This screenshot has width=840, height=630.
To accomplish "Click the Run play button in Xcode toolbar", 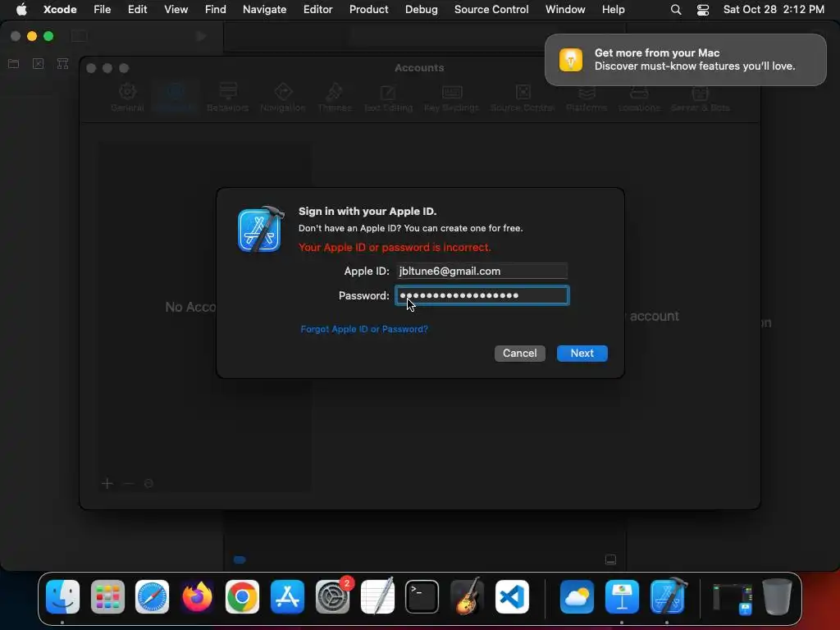I will point(201,36).
